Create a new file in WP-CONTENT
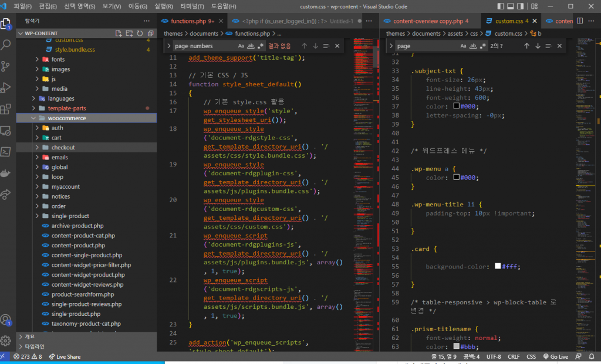The image size is (601, 364). (119, 33)
